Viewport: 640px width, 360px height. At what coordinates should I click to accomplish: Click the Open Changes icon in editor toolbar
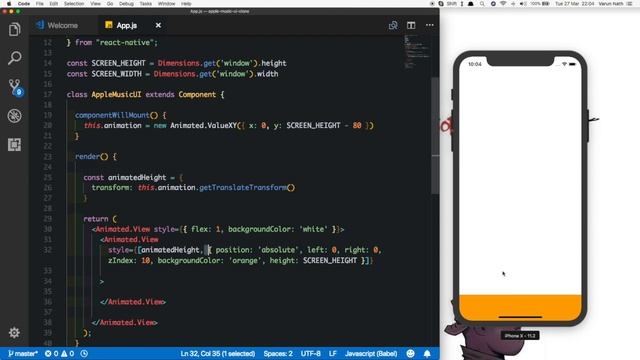(x=393, y=25)
